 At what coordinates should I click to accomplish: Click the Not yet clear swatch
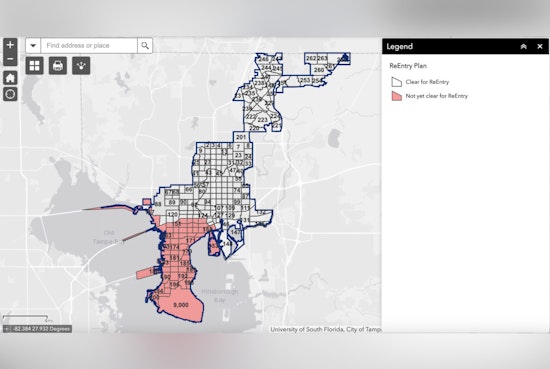[396, 96]
